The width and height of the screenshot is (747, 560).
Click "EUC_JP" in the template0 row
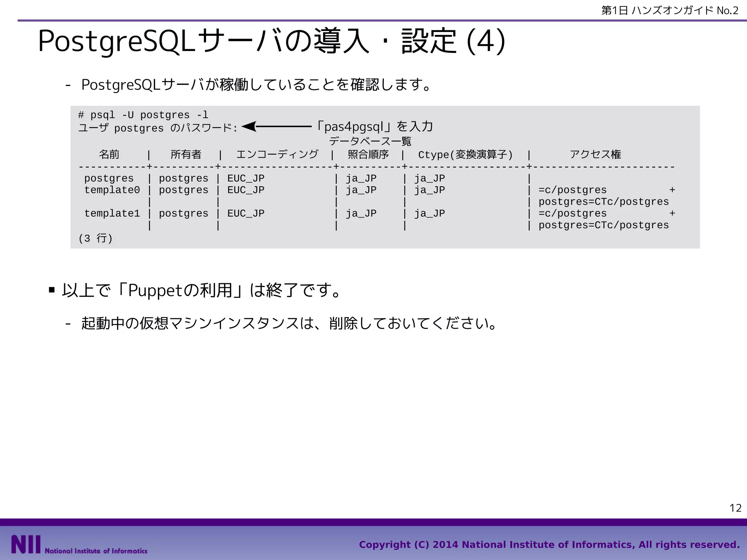[246, 190]
